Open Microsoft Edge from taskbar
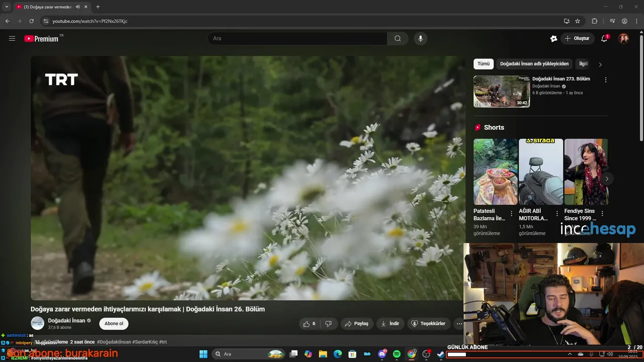 tap(338, 354)
